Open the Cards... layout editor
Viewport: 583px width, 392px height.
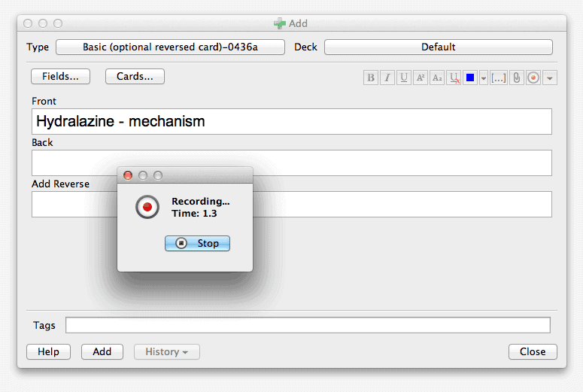click(135, 76)
